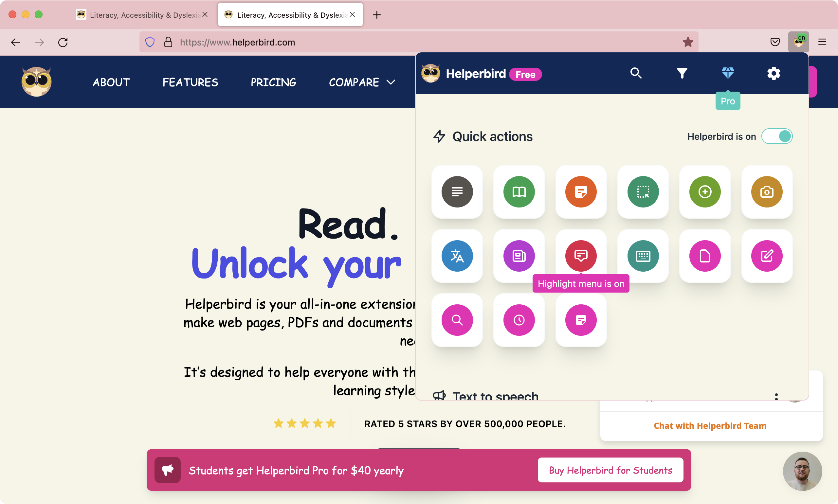Image resolution: width=838 pixels, height=504 pixels.
Task: Click the pink blank document quick action
Action: pyautogui.click(x=705, y=256)
